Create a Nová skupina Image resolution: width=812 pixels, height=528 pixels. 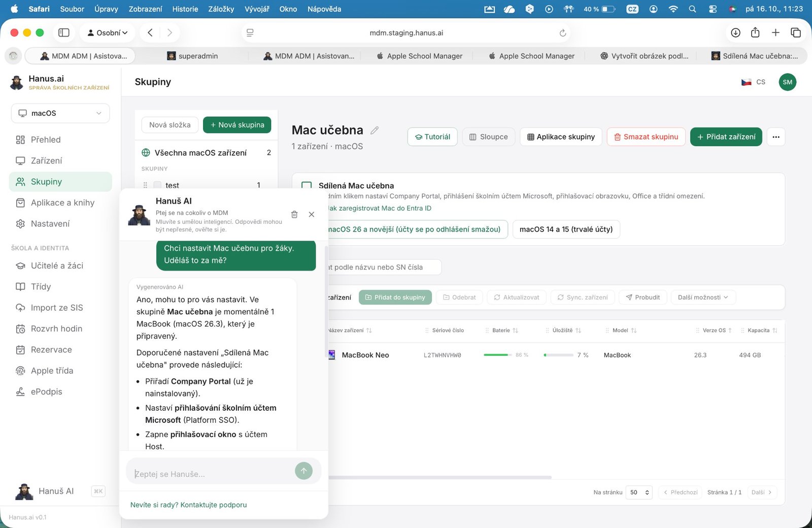pos(237,125)
